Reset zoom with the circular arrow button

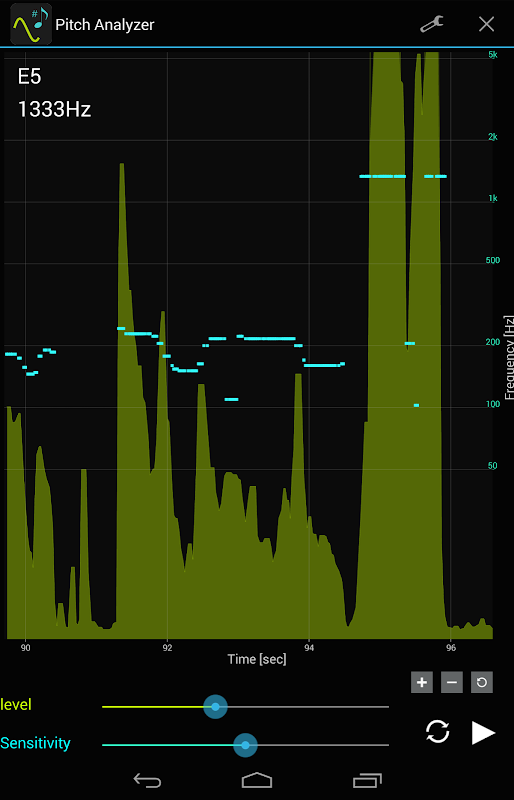tap(482, 682)
